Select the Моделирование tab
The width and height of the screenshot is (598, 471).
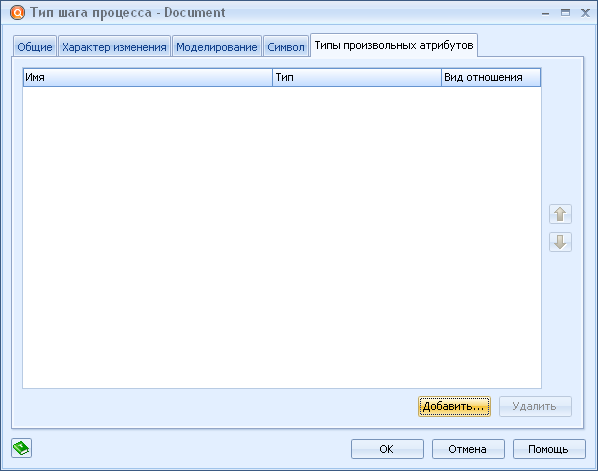coord(217,47)
